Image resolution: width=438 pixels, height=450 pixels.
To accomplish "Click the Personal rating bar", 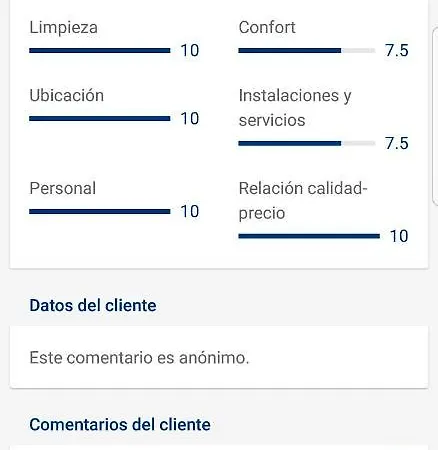I will point(100,211).
